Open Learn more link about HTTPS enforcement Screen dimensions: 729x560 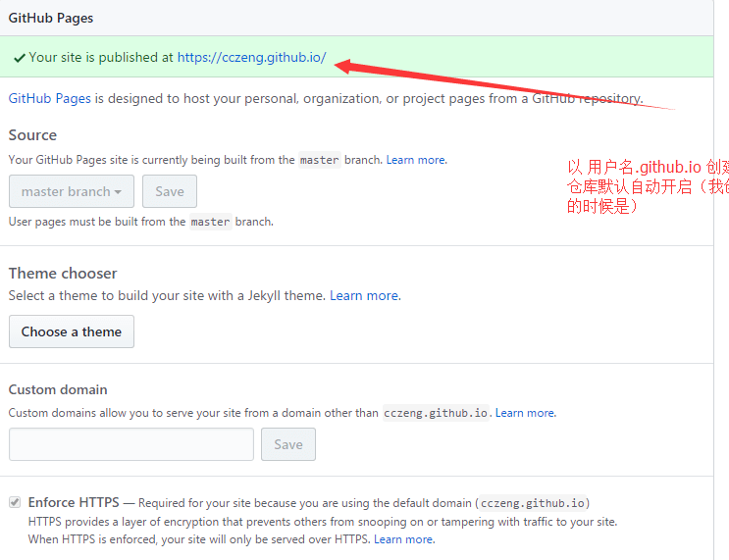[x=404, y=539]
